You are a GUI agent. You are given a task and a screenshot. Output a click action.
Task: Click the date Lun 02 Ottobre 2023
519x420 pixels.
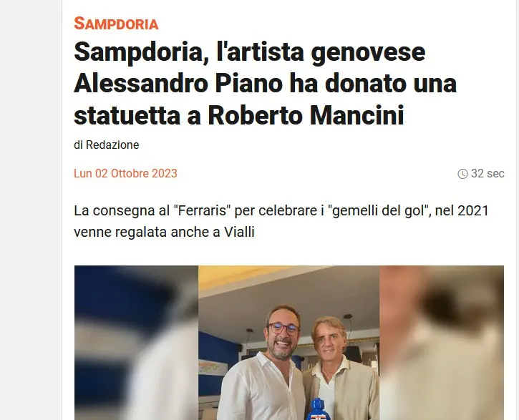[x=125, y=173]
